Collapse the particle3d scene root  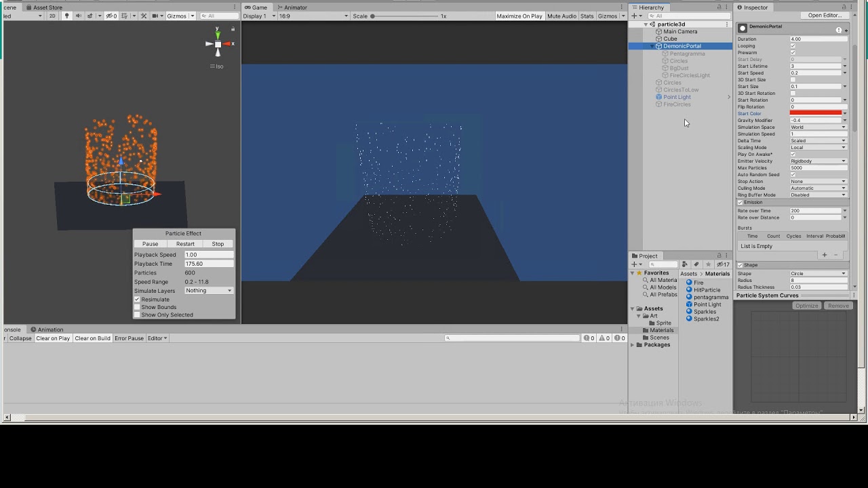[646, 24]
